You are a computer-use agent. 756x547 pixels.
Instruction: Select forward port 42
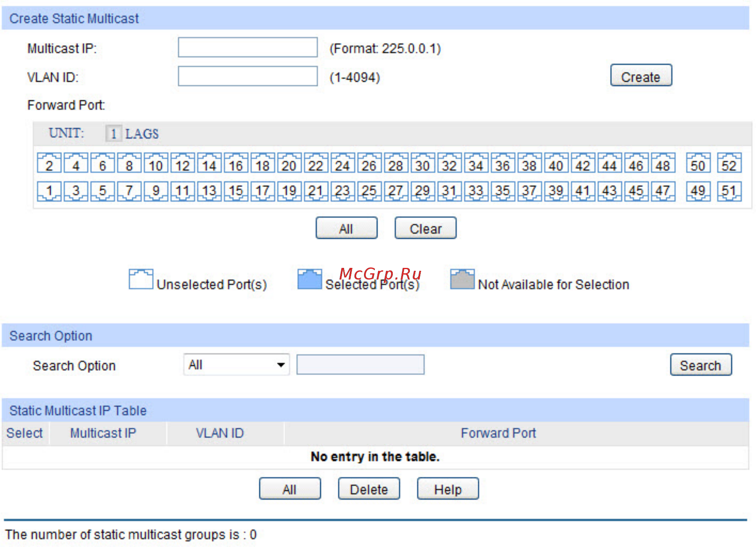[582, 163]
